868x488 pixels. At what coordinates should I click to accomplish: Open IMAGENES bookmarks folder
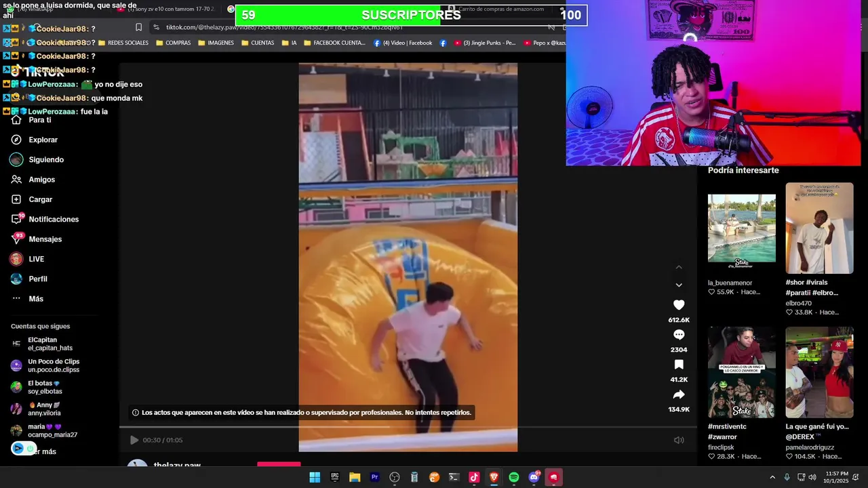tap(216, 43)
